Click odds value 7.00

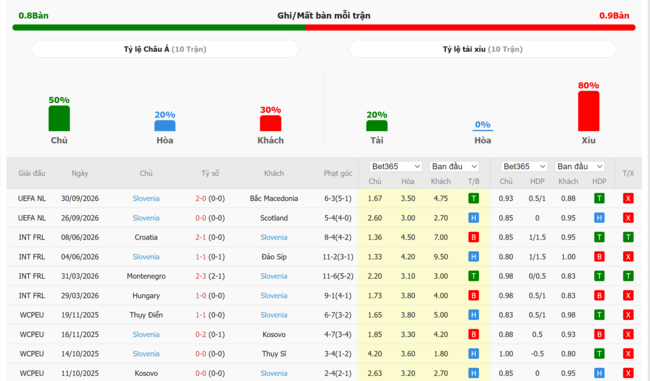coord(441,237)
